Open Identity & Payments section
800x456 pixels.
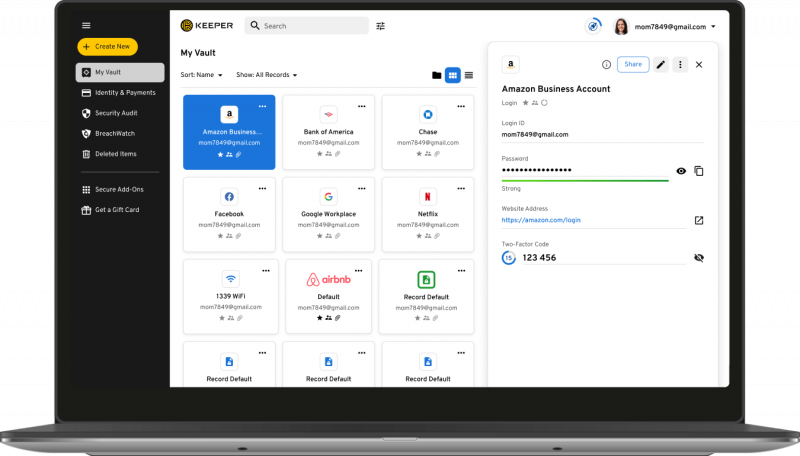click(x=119, y=93)
